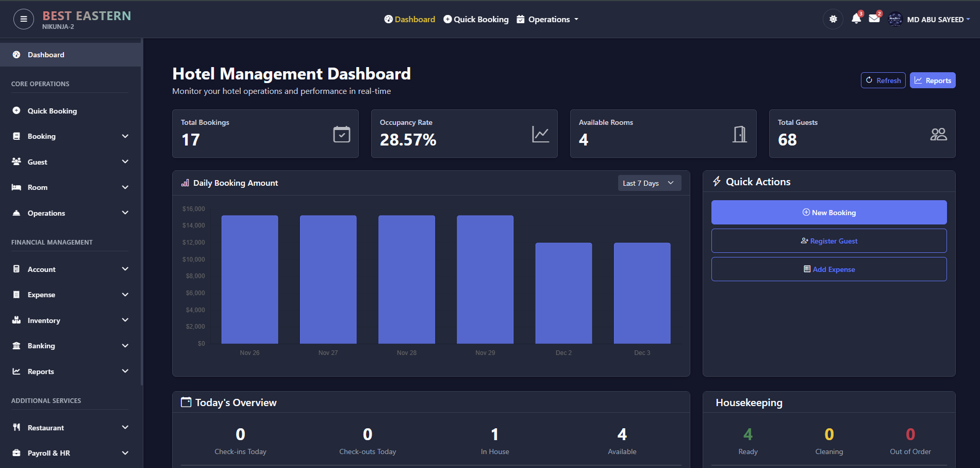Click the hamburger menu beside the hotel logo
The width and height of the screenshot is (980, 468).
point(23,19)
